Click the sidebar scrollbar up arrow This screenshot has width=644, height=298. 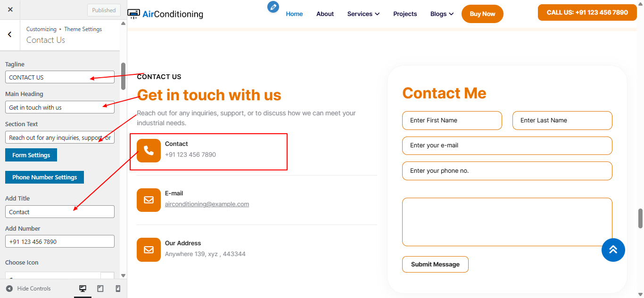[x=123, y=23]
